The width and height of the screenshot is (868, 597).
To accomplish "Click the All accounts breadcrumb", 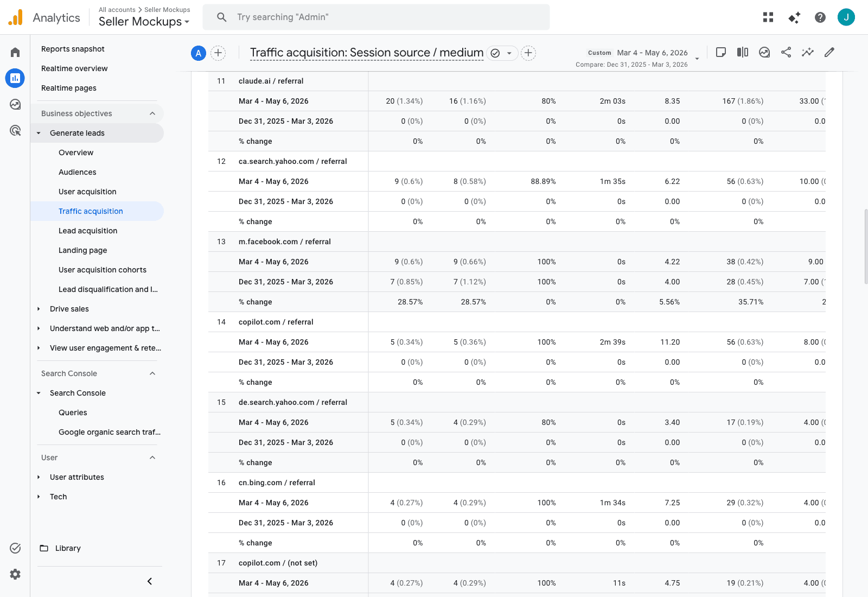I will (x=117, y=10).
